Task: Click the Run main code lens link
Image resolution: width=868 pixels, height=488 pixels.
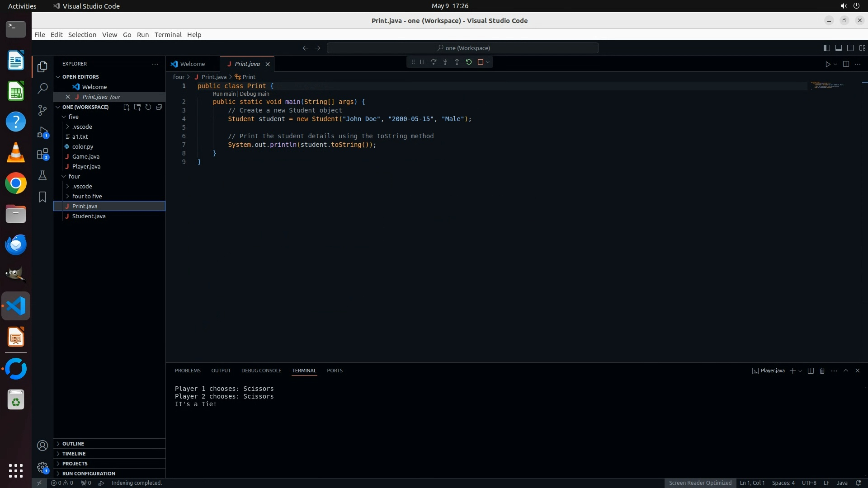Action: tap(224, 94)
